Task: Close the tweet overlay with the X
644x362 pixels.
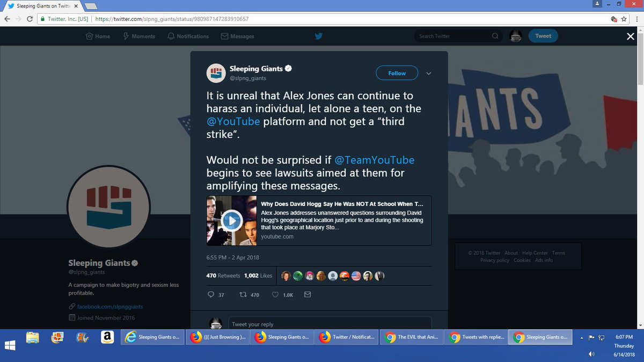Action: click(x=631, y=36)
